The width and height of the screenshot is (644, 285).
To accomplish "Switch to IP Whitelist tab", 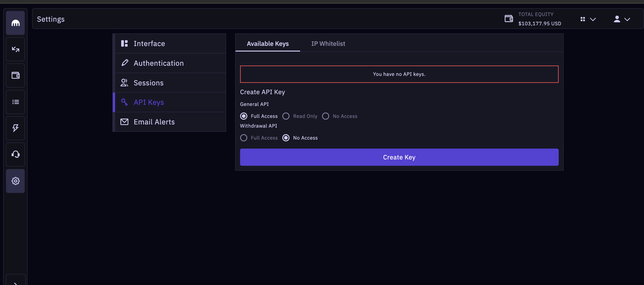I will click(x=328, y=43).
